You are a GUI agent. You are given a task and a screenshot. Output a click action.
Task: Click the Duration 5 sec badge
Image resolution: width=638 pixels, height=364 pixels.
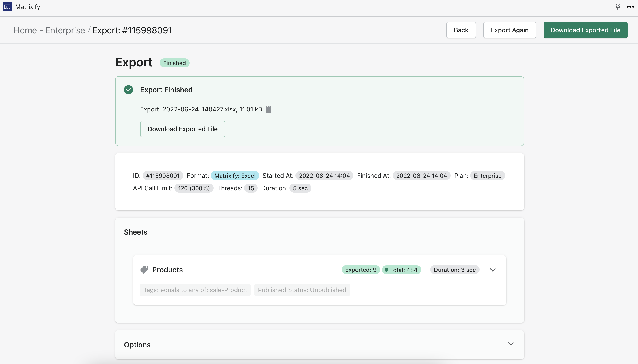click(x=300, y=188)
